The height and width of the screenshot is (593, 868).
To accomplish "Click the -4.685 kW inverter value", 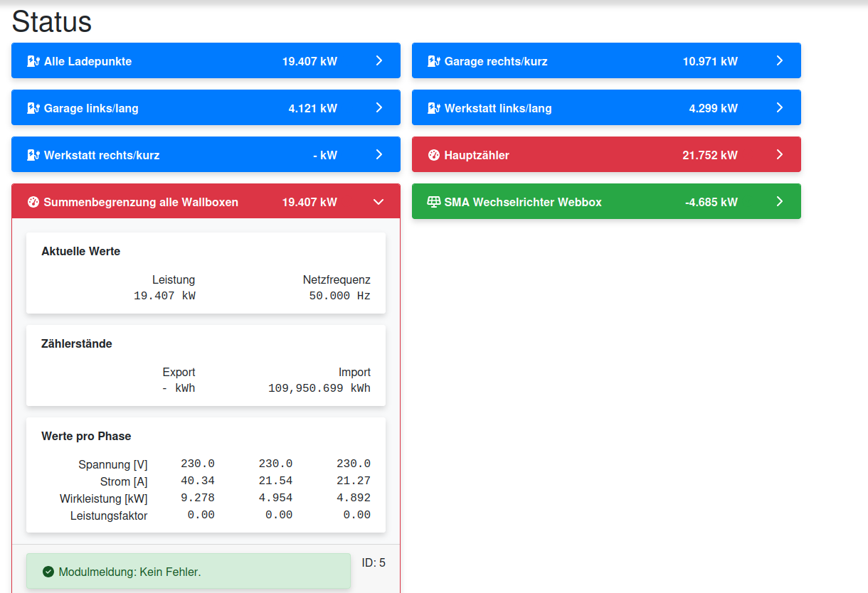I will [711, 202].
